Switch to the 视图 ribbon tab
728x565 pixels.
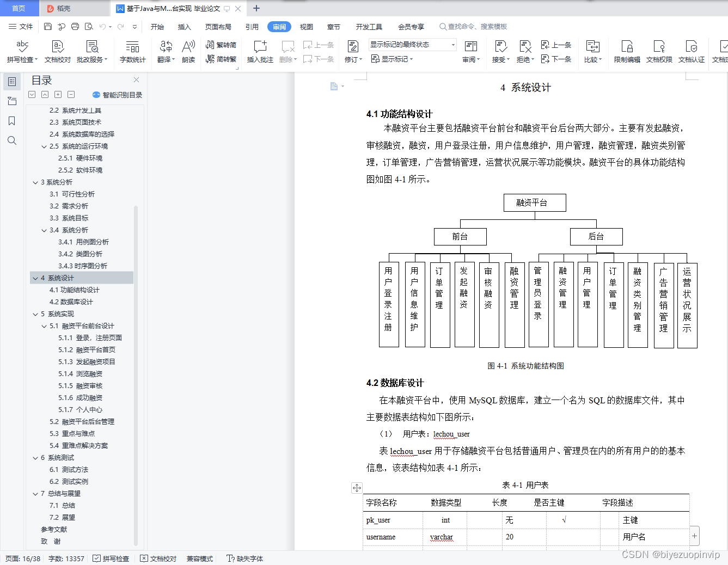point(307,27)
